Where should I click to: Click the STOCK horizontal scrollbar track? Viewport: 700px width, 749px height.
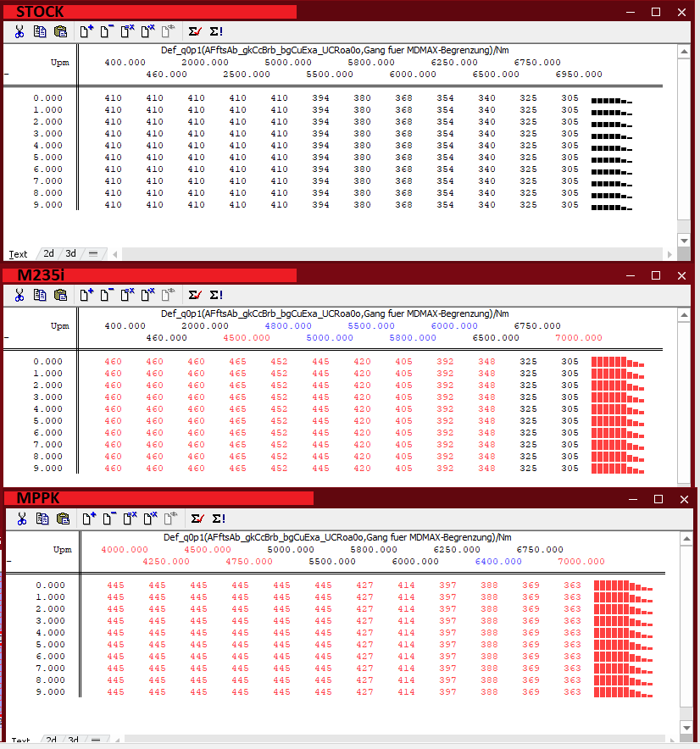point(392,254)
